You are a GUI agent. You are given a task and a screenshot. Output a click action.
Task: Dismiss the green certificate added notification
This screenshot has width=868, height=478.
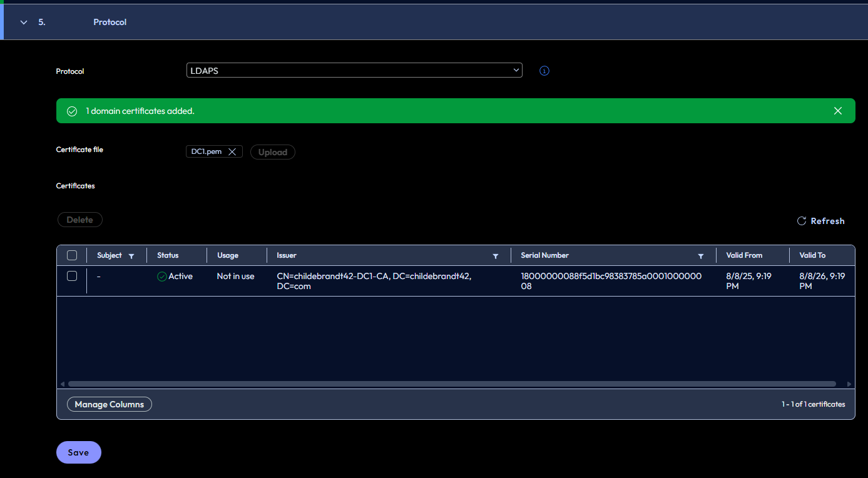(838, 111)
